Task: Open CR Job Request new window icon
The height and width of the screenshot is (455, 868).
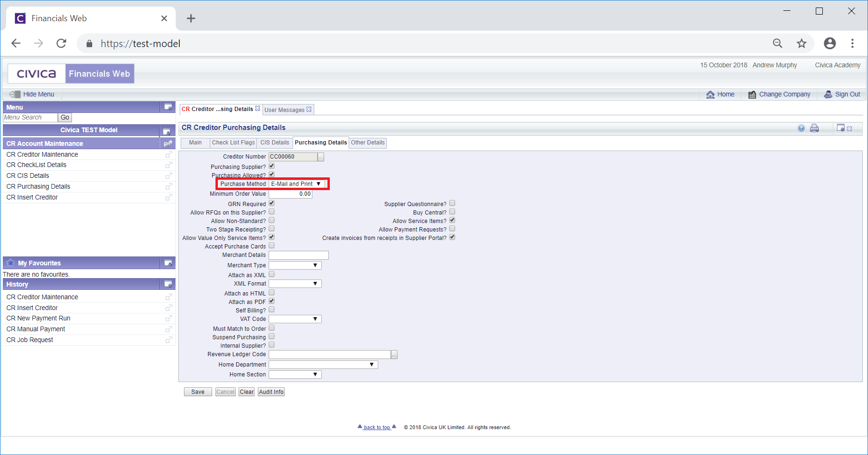Action: (168, 340)
